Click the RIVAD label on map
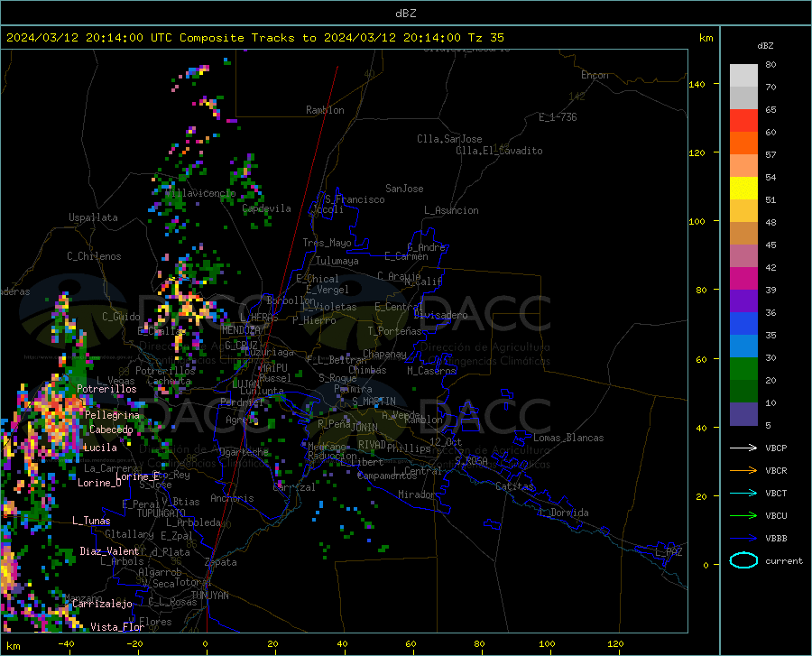The width and height of the screenshot is (812, 656). [372, 445]
